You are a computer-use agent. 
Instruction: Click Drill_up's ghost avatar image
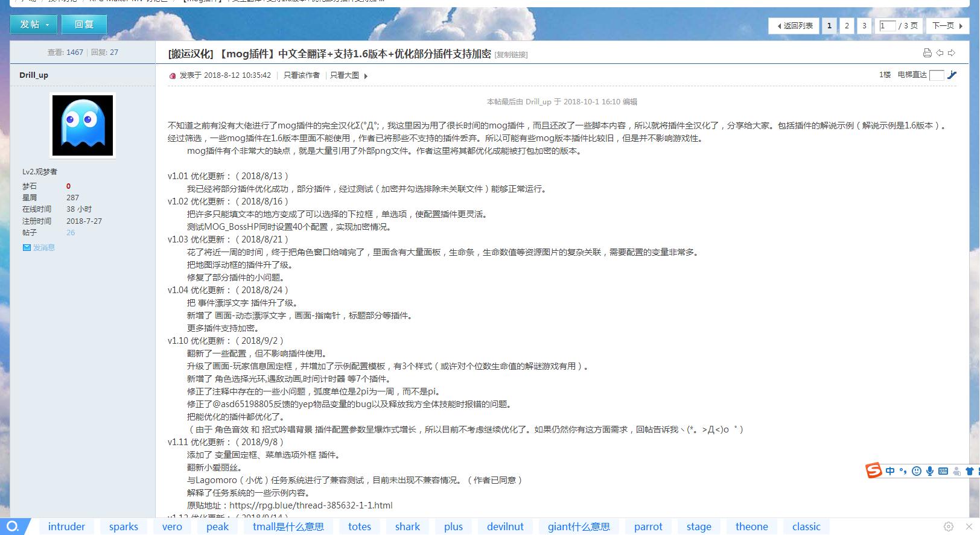coord(83,125)
